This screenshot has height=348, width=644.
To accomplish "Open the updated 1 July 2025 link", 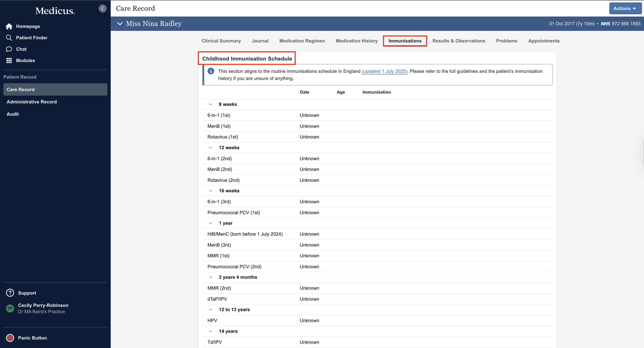I will (x=384, y=71).
